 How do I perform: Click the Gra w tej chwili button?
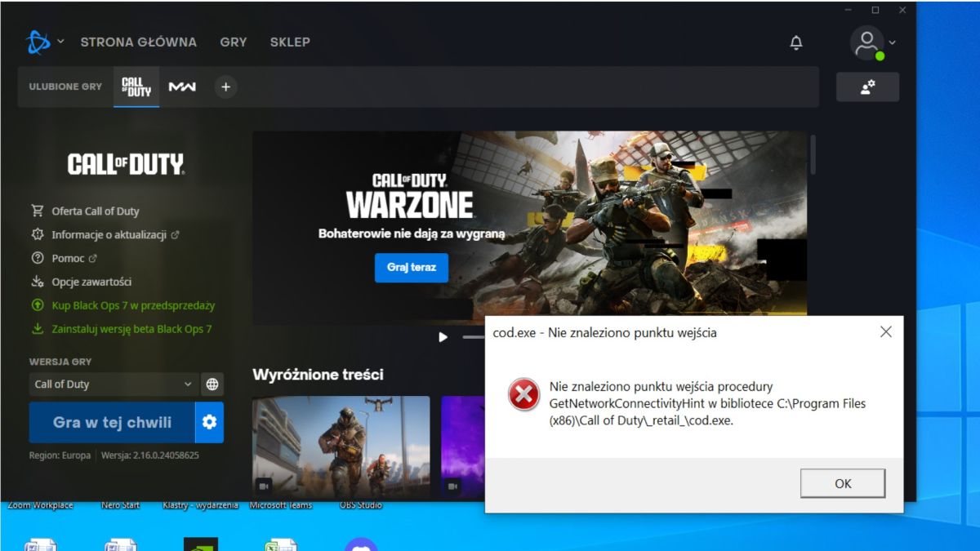click(112, 422)
